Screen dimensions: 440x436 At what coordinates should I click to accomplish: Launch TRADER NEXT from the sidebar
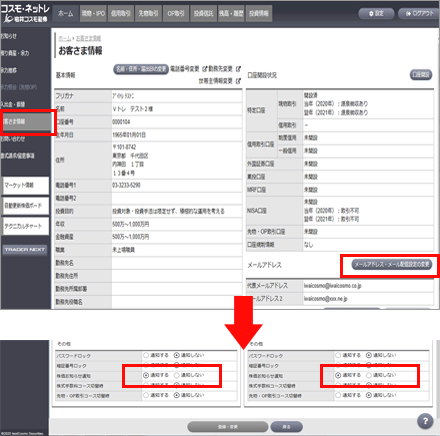[25, 249]
